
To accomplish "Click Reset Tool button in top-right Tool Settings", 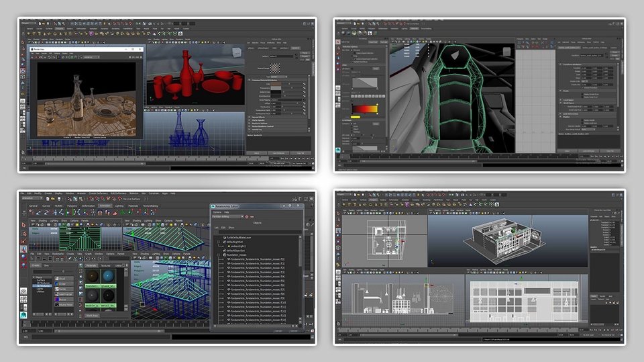I will coord(374,42).
